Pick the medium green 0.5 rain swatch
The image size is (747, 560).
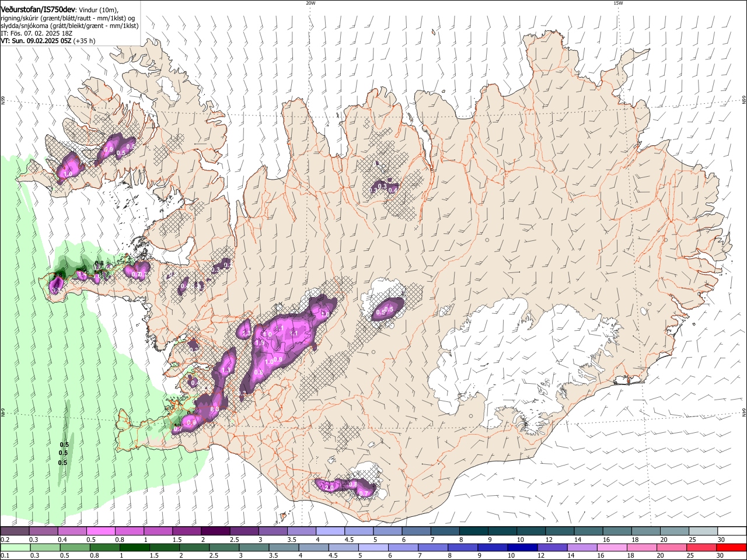(x=75, y=547)
